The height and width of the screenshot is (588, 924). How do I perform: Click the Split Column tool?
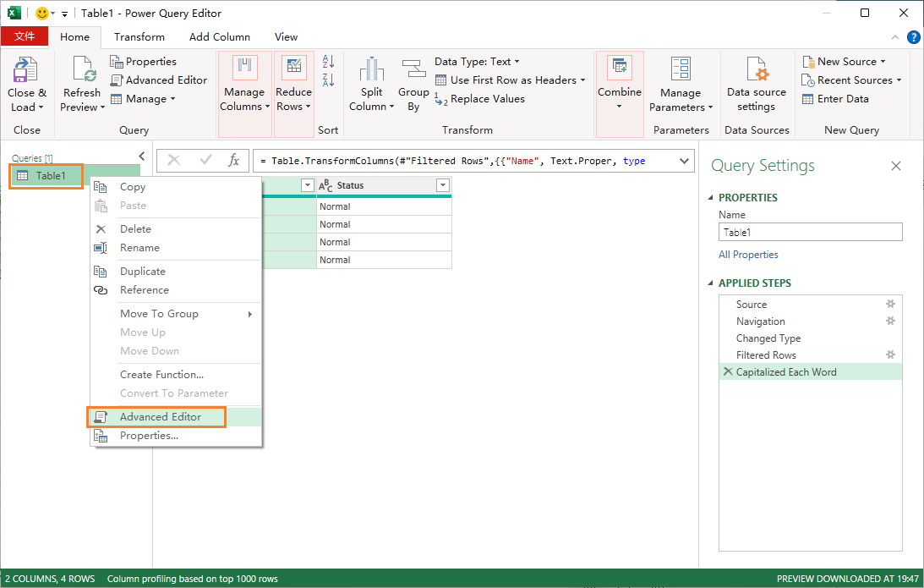point(370,83)
